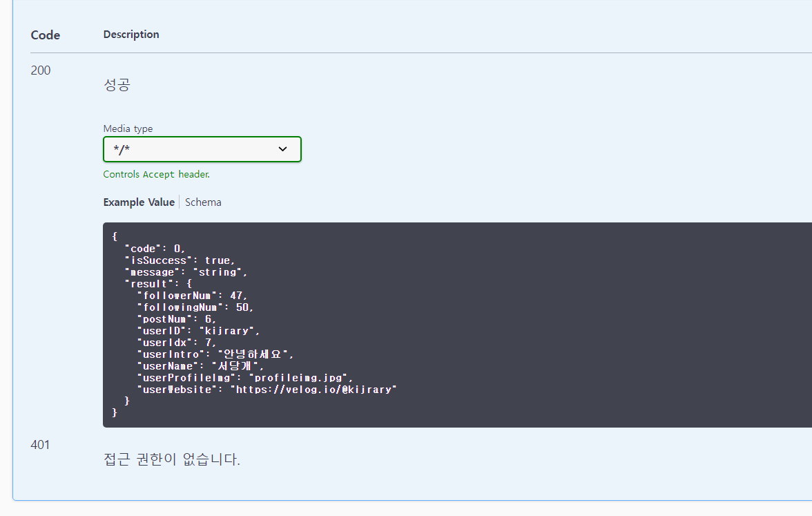Click the 접근 권한이 없습니다 message
The width and height of the screenshot is (812, 516).
pos(172,459)
